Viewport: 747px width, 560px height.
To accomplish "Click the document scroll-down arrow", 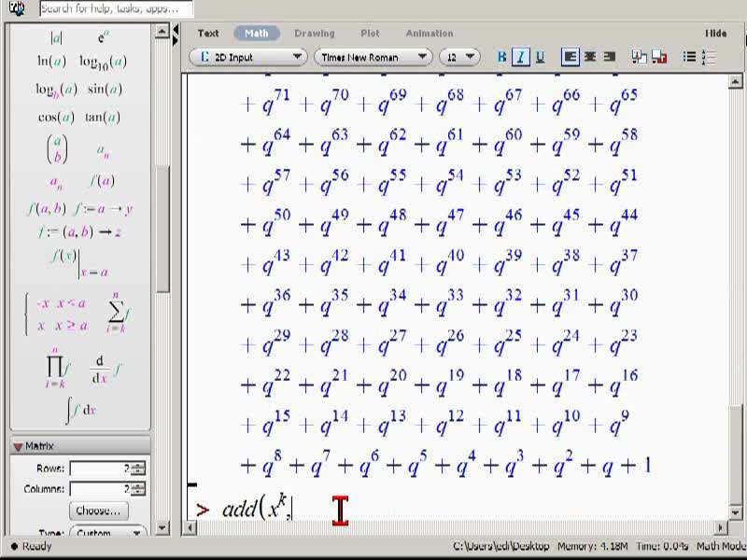I will (x=735, y=512).
